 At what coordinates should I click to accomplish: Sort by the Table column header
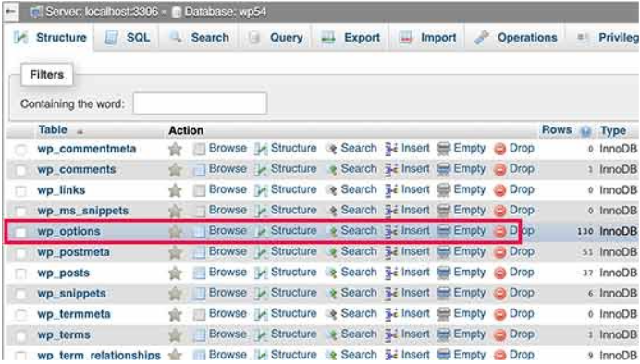[52, 130]
